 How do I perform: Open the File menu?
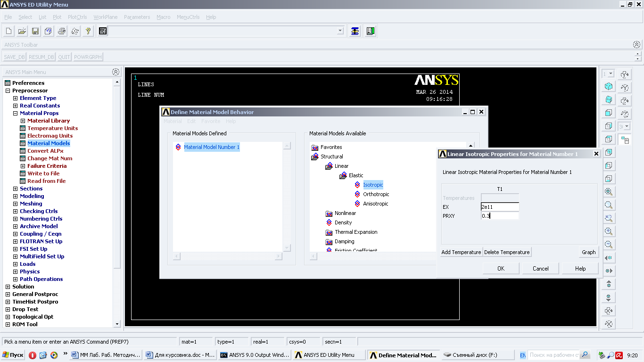[x=8, y=17]
